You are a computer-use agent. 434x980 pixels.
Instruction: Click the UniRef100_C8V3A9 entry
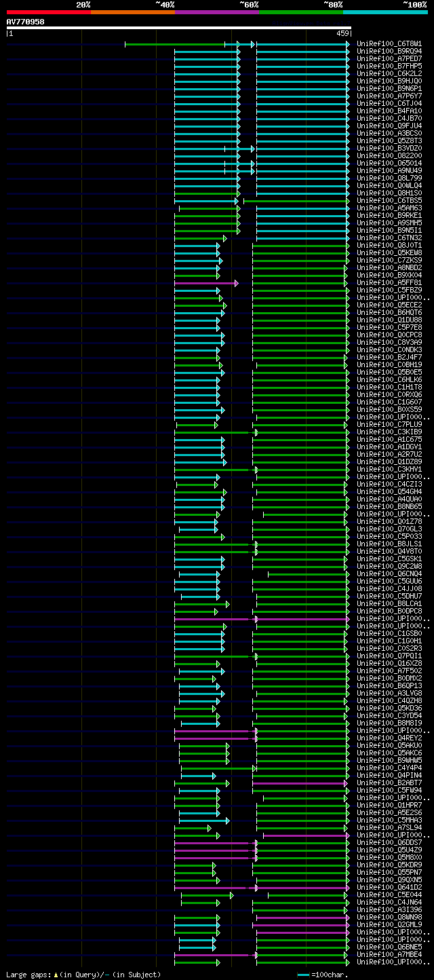coord(389,342)
